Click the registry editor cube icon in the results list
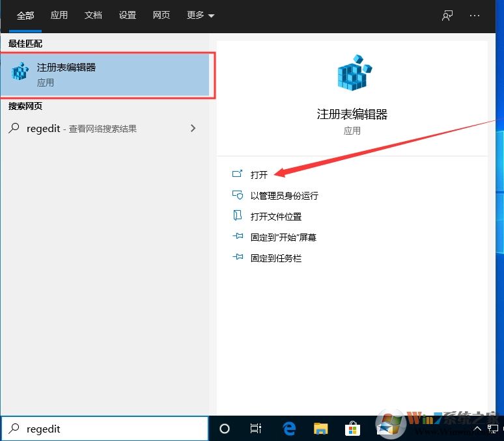This screenshot has height=441, width=504. tap(20, 72)
